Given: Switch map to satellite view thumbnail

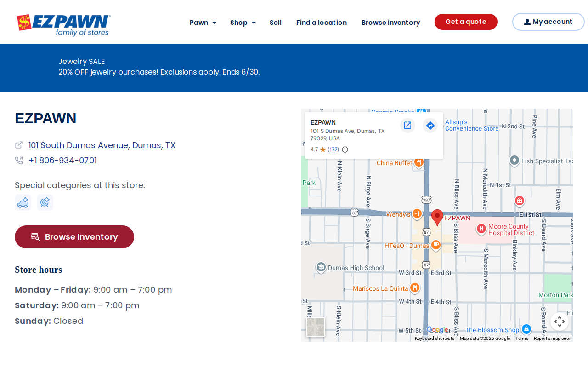Looking at the screenshot, I should [x=316, y=327].
